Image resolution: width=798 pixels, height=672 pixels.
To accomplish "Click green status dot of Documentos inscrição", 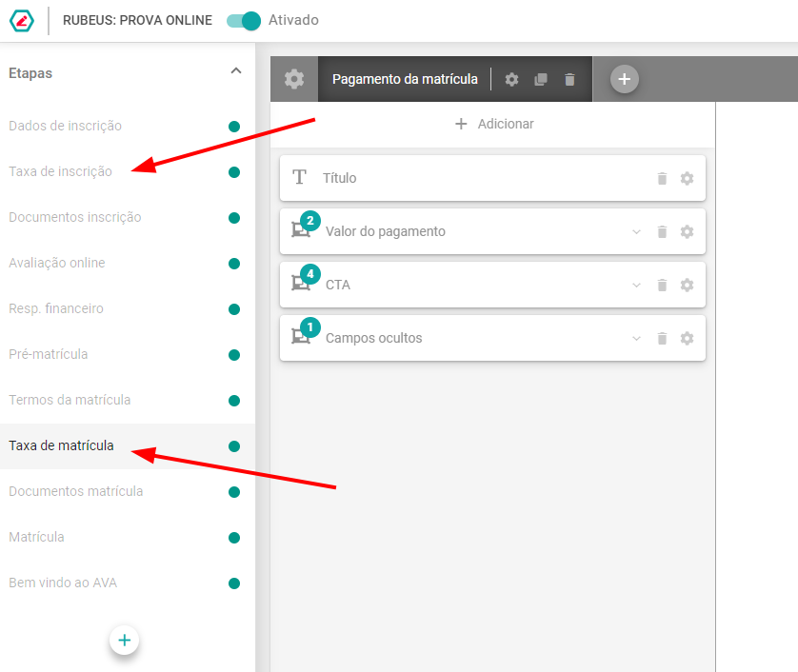I will (234, 218).
